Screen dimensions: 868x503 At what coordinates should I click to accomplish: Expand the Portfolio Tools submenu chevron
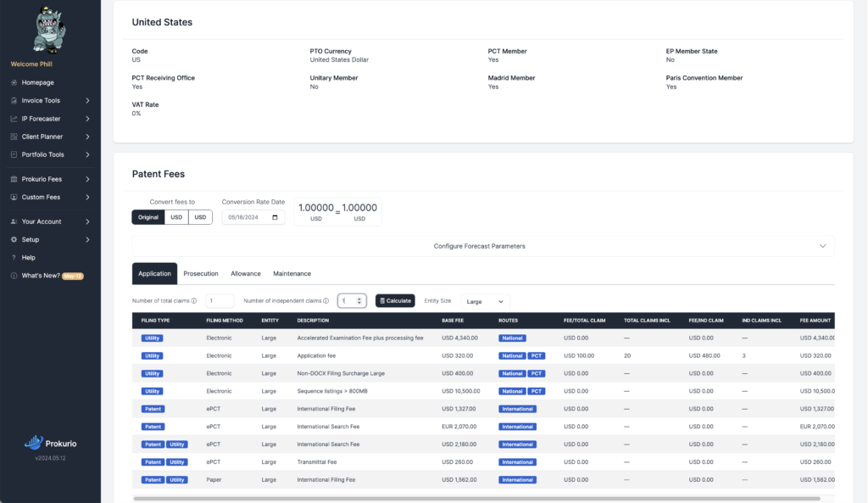click(87, 154)
